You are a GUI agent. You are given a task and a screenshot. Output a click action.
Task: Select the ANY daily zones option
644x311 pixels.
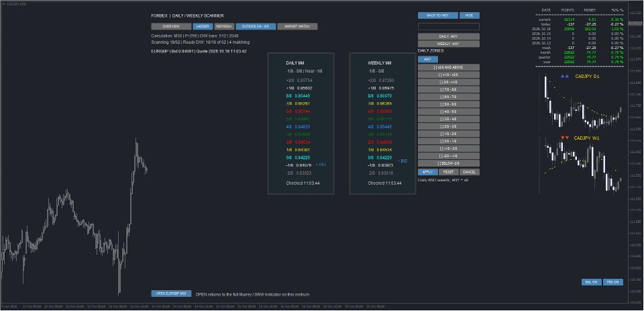click(x=428, y=59)
